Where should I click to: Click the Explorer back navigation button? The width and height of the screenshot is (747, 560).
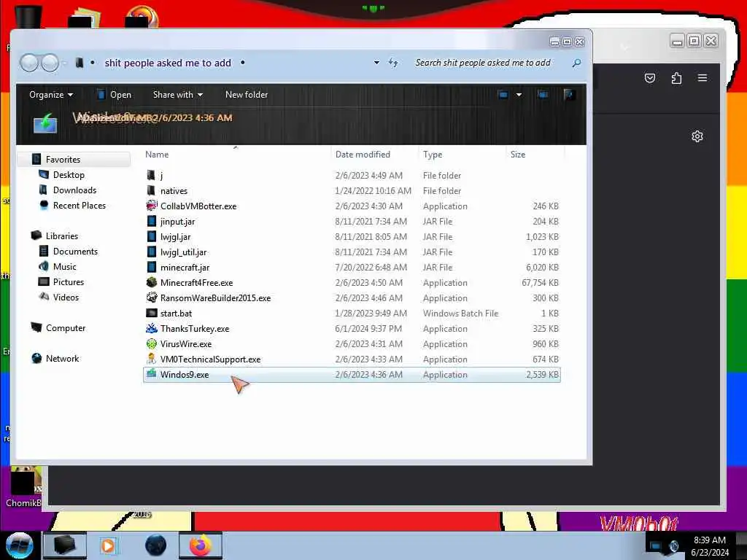[x=29, y=63]
